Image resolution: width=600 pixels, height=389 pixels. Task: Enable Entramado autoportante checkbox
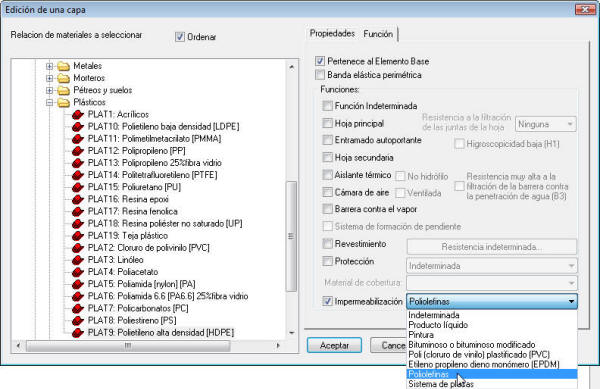pos(327,140)
